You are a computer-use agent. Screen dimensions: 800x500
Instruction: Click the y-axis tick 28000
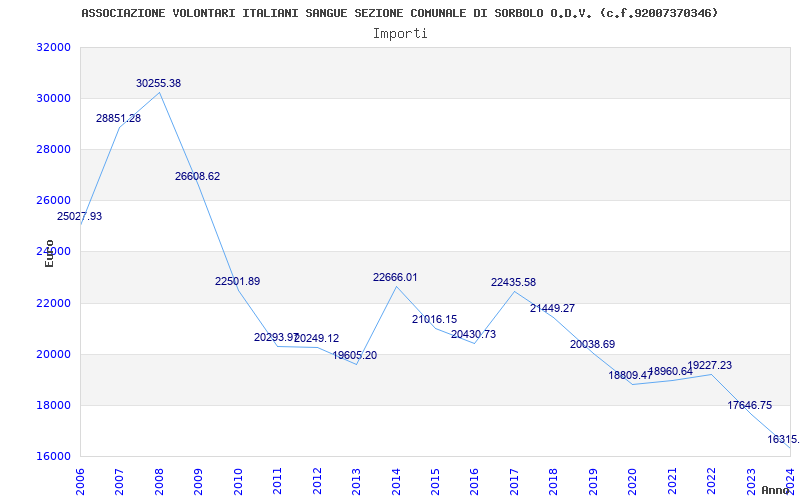[53, 149]
